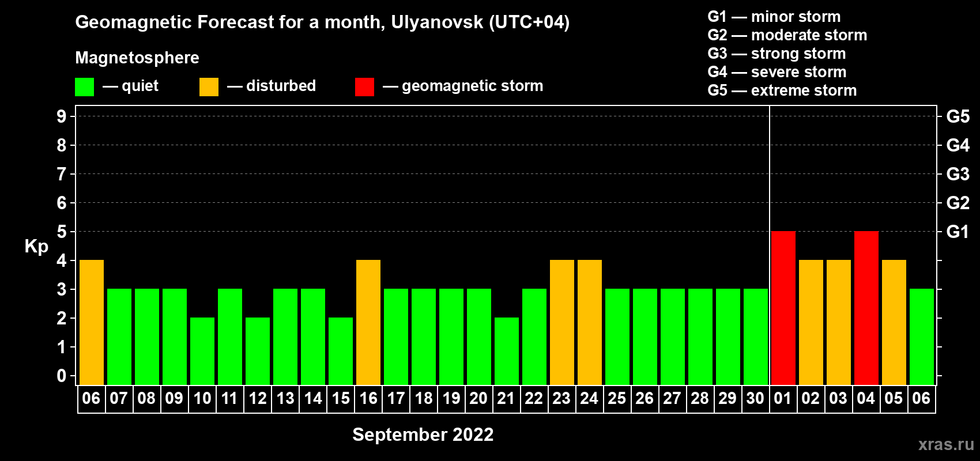Click the orange bar for September 06

tap(92, 323)
